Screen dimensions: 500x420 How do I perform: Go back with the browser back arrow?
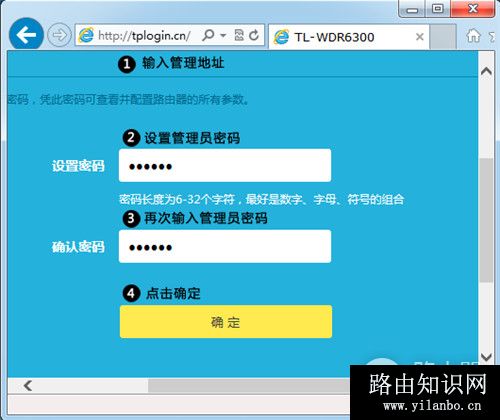26,34
